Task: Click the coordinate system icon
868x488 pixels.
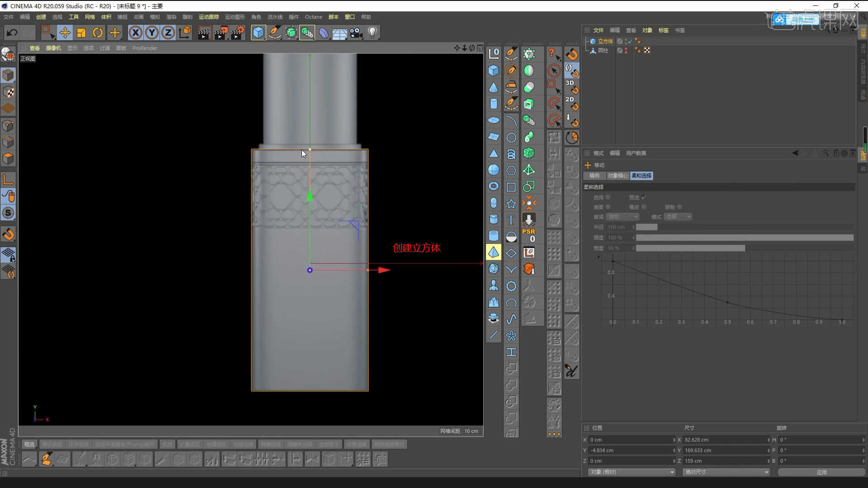Action: (x=185, y=33)
